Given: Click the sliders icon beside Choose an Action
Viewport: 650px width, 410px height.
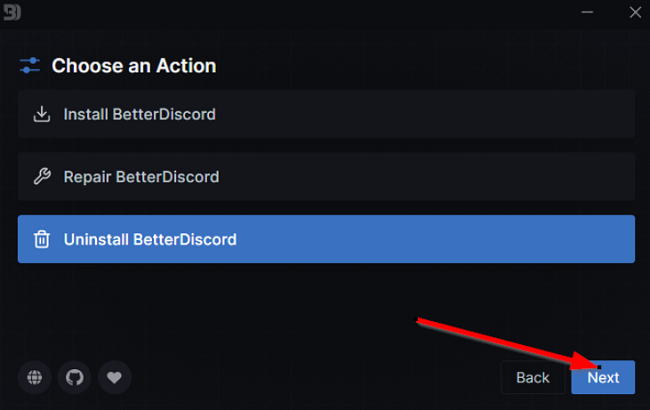Looking at the screenshot, I should coord(30,66).
